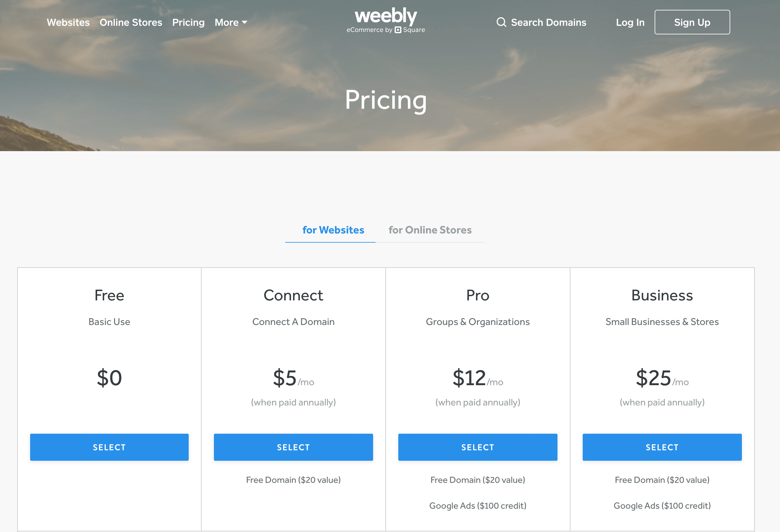Click the Pricing navigation link

pos(188,22)
